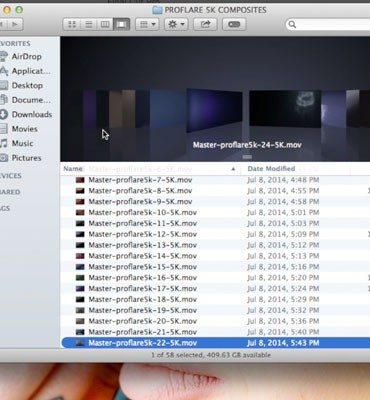
Task: Click the search field
Action: 328,24
